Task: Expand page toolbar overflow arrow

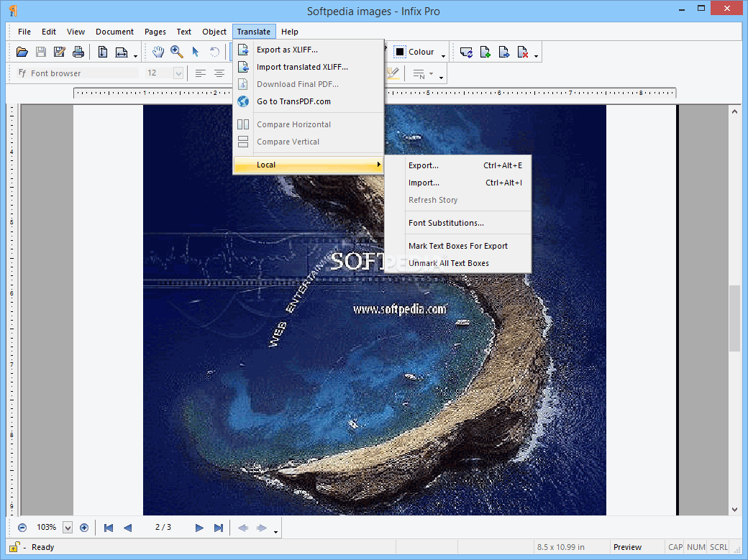Action: (x=537, y=56)
